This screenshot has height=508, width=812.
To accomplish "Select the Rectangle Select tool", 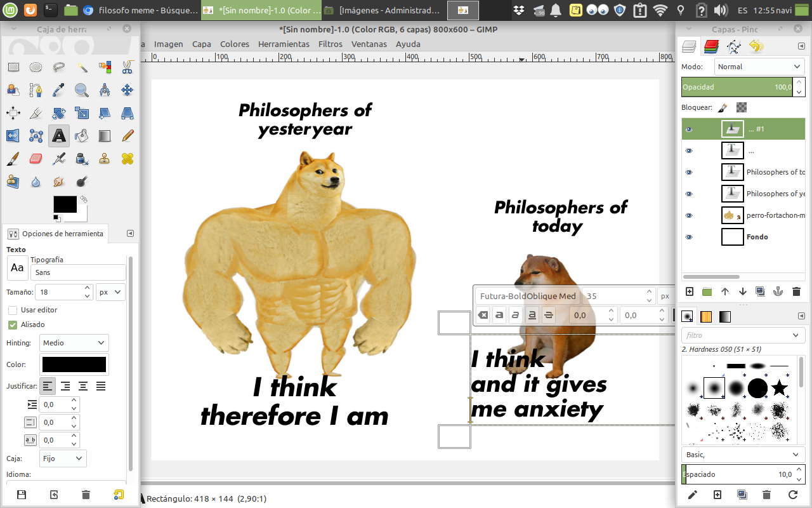I will click(x=13, y=67).
